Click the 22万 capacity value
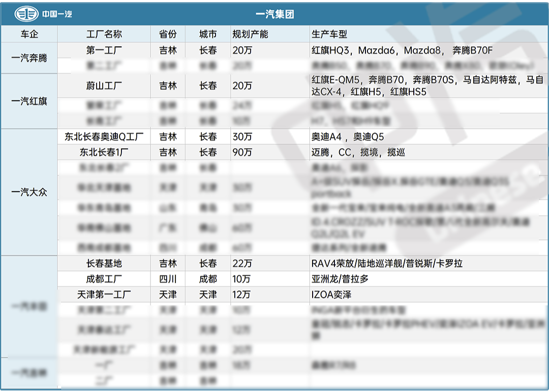Image resolution: width=549 pixels, height=392 pixels. click(x=242, y=264)
